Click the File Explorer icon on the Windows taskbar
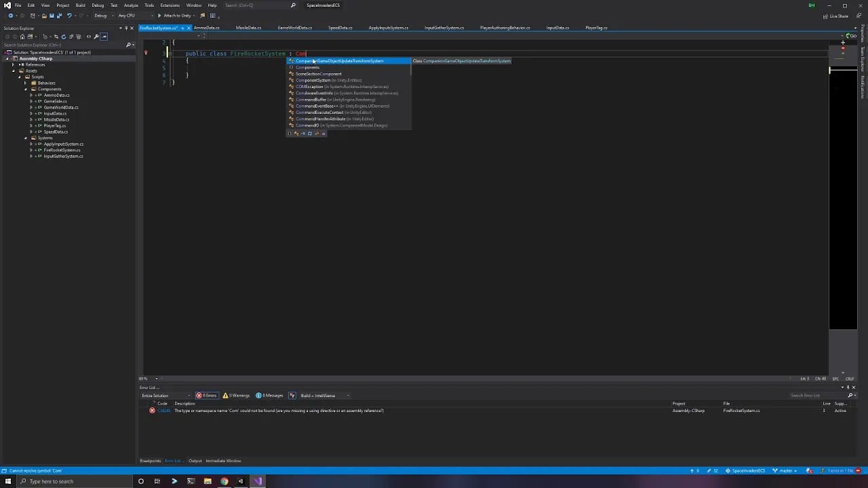Viewport: 868px width, 488px height. pos(208,481)
